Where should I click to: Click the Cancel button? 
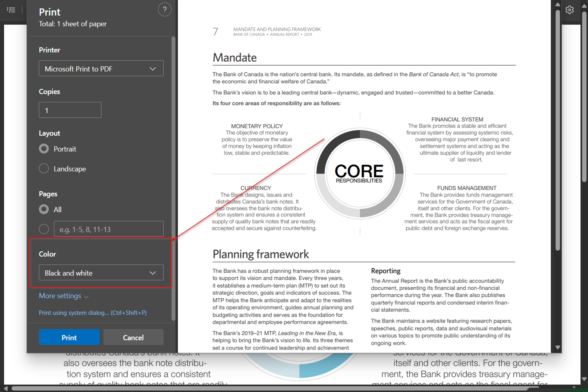pyautogui.click(x=133, y=337)
